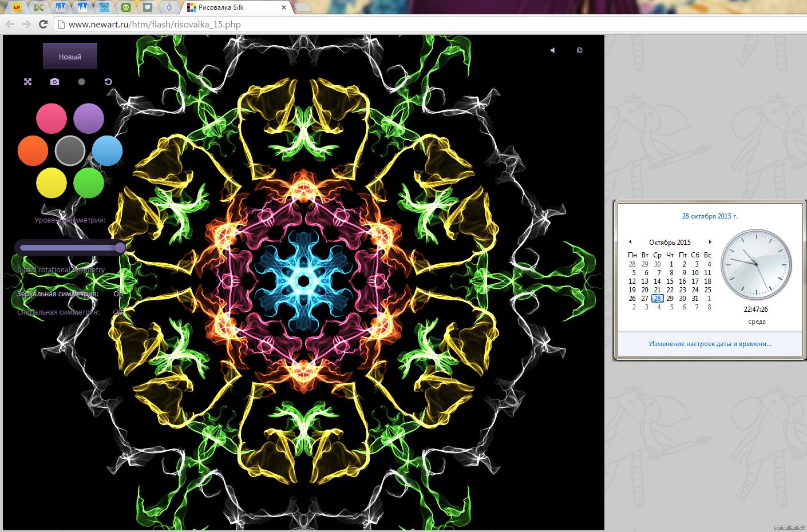Go to next month in calendar
The image size is (807, 532).
[710, 242]
